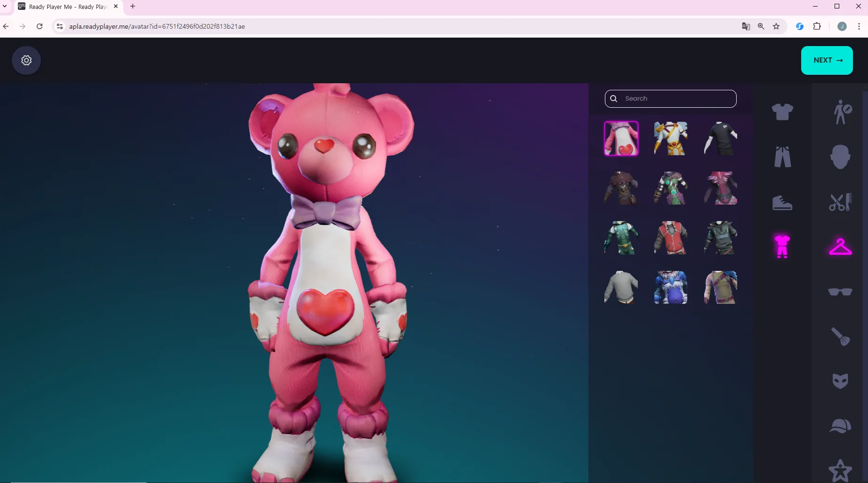Open the head face shape category
This screenshot has width=868, height=483.
click(x=840, y=157)
